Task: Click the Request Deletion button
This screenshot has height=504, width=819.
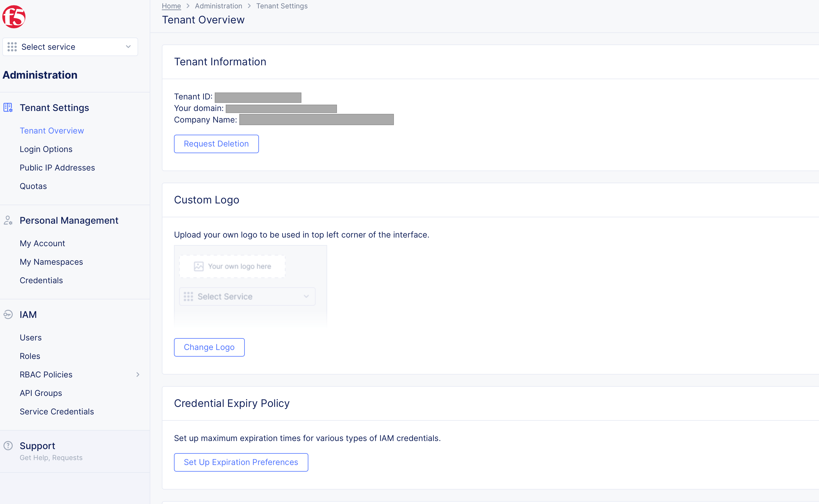Action: (216, 144)
